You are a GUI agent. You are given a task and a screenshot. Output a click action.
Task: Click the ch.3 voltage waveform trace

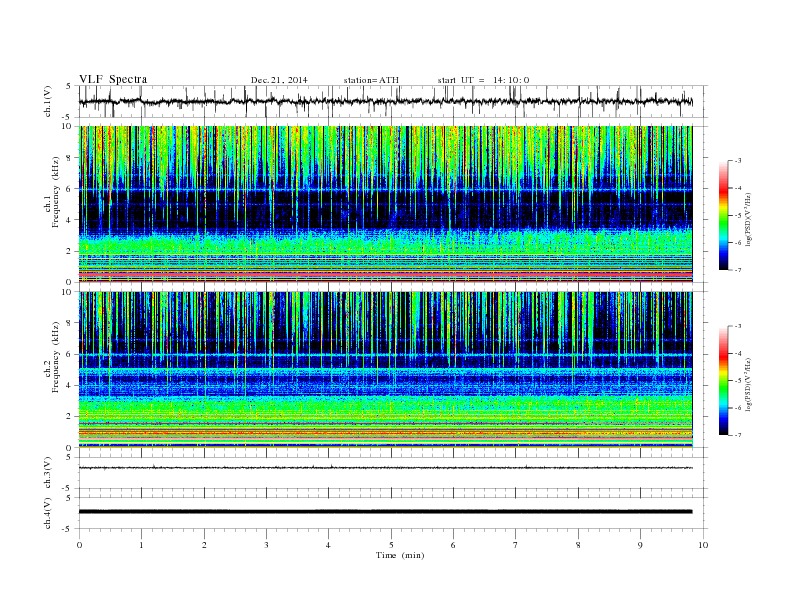(x=385, y=468)
